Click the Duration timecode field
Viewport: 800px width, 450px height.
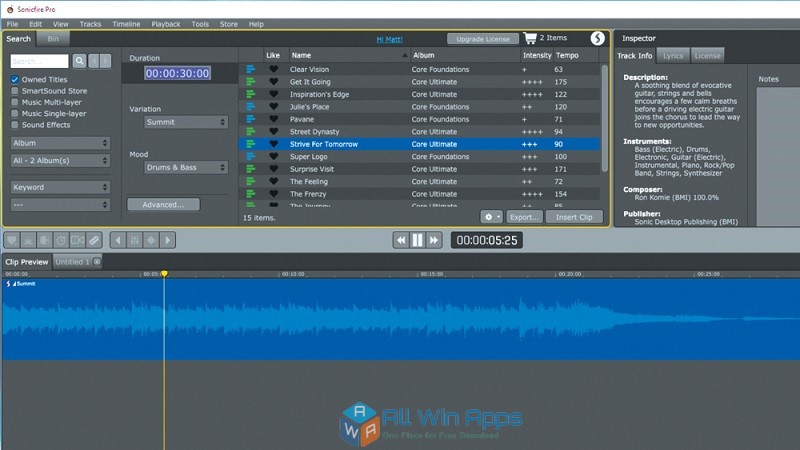point(177,73)
